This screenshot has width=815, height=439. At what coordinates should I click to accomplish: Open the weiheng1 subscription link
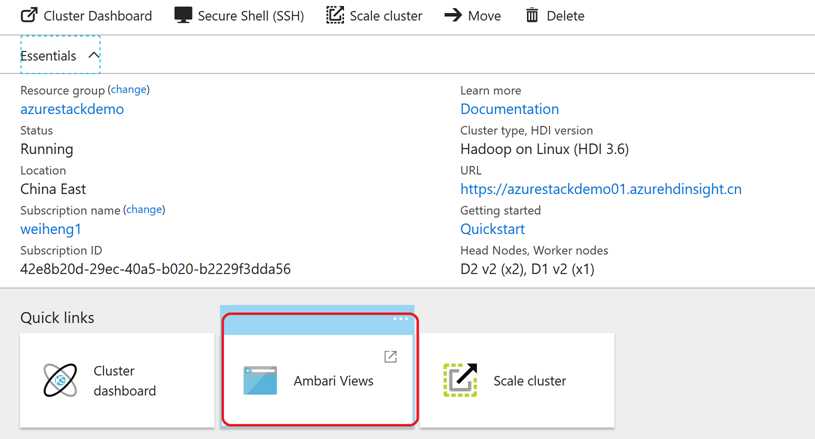[x=50, y=229]
